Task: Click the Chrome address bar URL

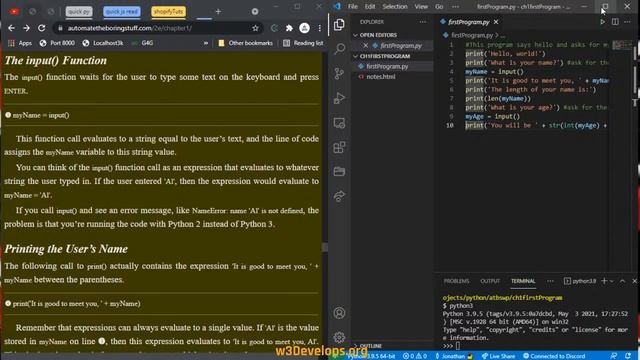Action: 130,28
